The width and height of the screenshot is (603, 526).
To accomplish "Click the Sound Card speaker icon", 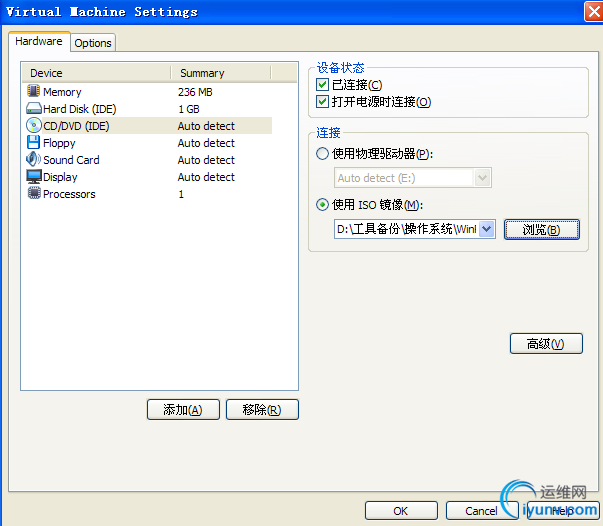I will pyautogui.click(x=33, y=159).
